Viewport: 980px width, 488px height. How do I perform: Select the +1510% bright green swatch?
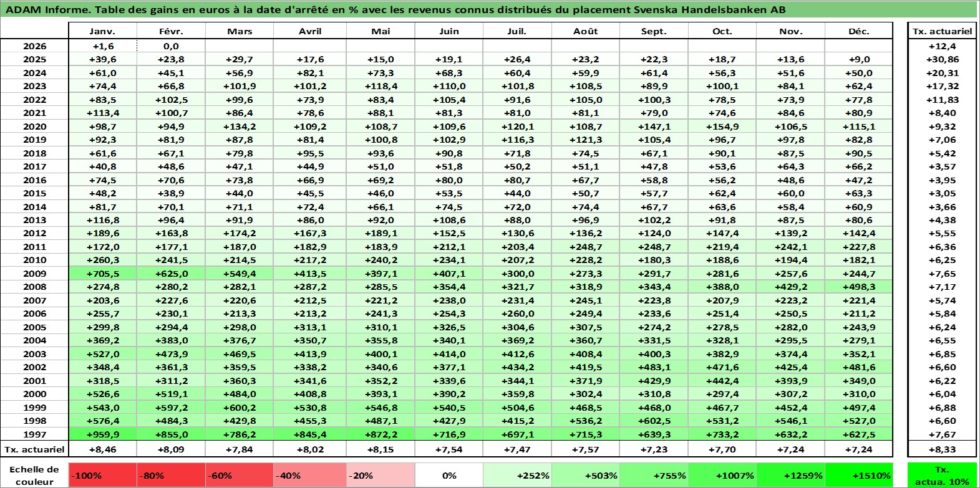coord(859,475)
